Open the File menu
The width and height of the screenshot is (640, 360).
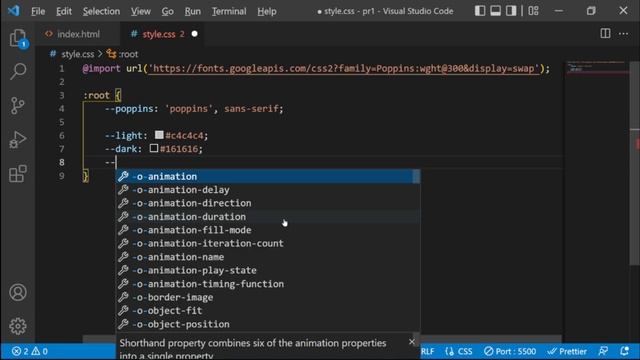click(x=38, y=11)
